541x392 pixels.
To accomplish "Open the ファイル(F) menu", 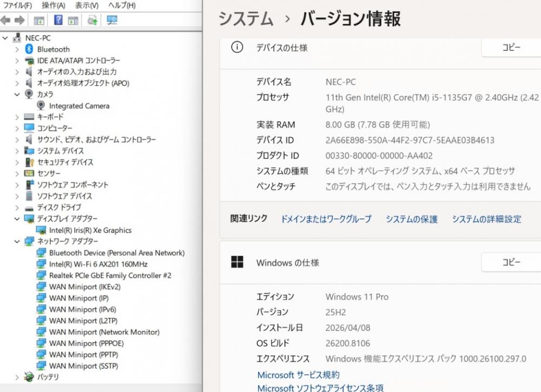I will pyautogui.click(x=18, y=5).
